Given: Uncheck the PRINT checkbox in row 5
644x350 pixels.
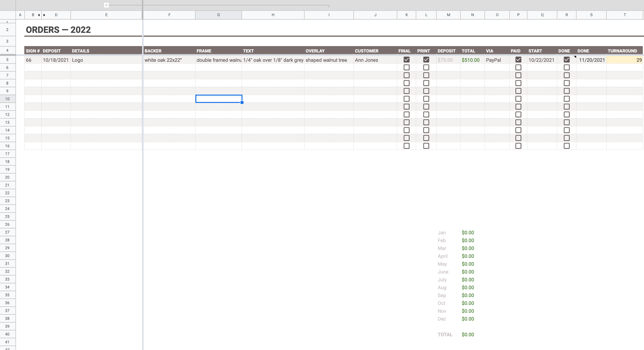Looking at the screenshot, I should click(426, 60).
